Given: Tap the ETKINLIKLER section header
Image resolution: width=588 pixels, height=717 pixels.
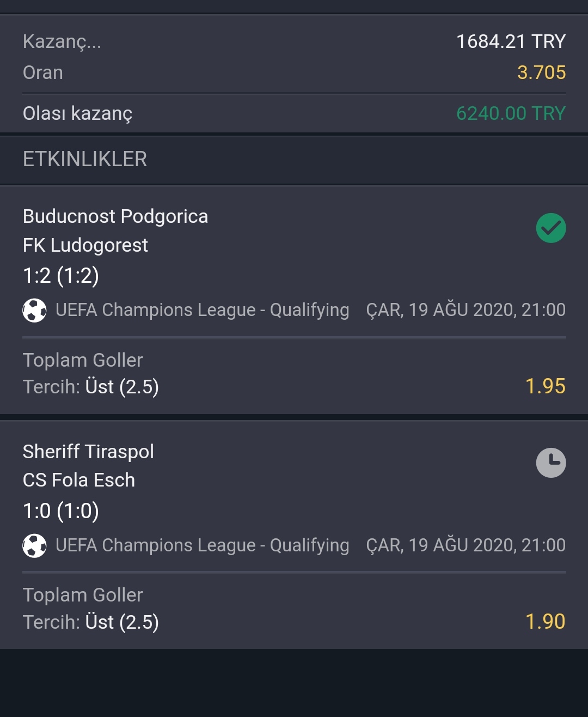Looking at the screenshot, I should (85, 159).
